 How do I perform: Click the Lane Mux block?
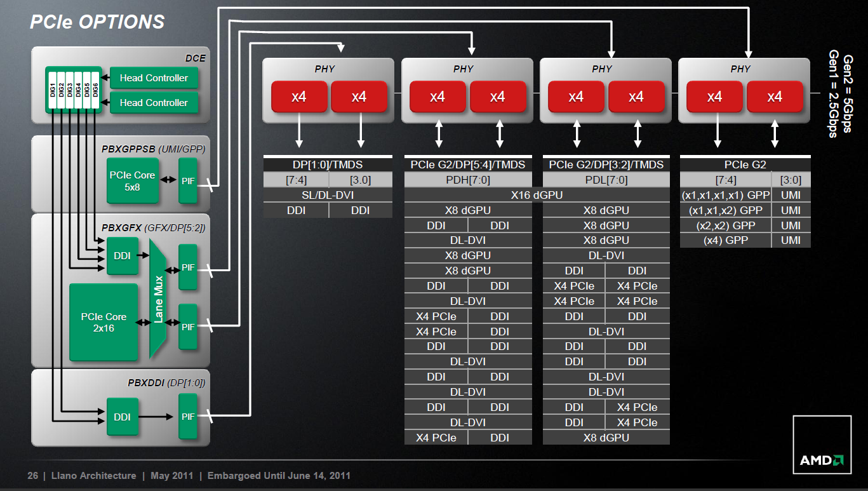[x=158, y=299]
